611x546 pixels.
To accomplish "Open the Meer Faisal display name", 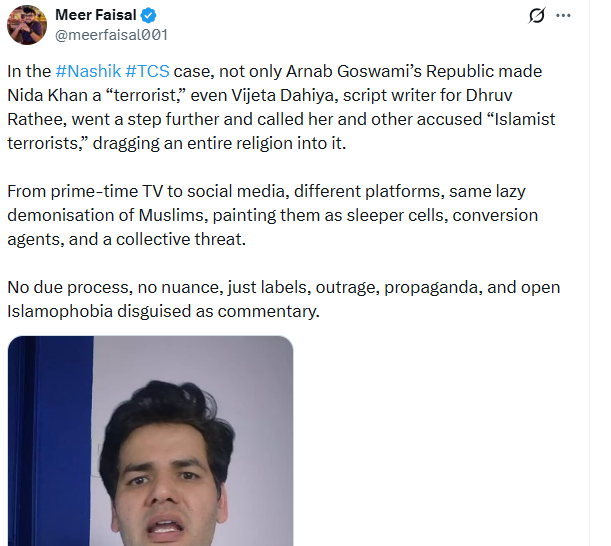I will [97, 15].
